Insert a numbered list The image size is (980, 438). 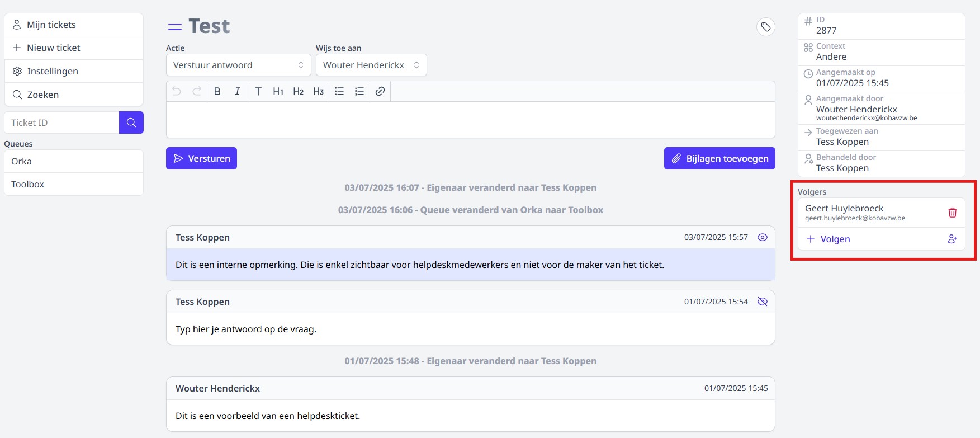[x=359, y=91]
